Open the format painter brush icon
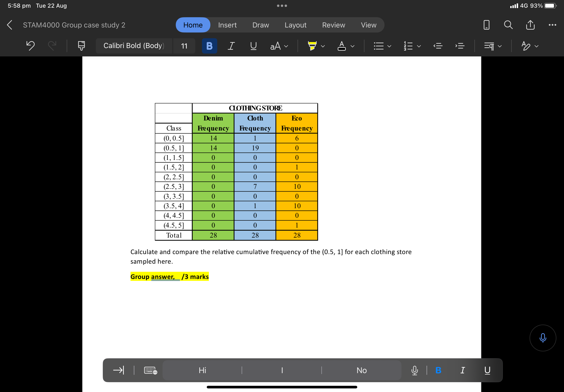 (x=81, y=46)
